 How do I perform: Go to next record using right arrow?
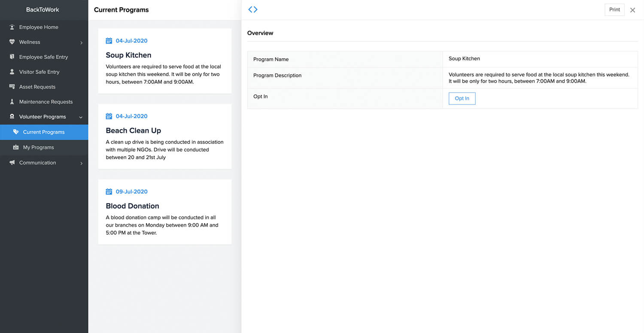[x=256, y=9]
